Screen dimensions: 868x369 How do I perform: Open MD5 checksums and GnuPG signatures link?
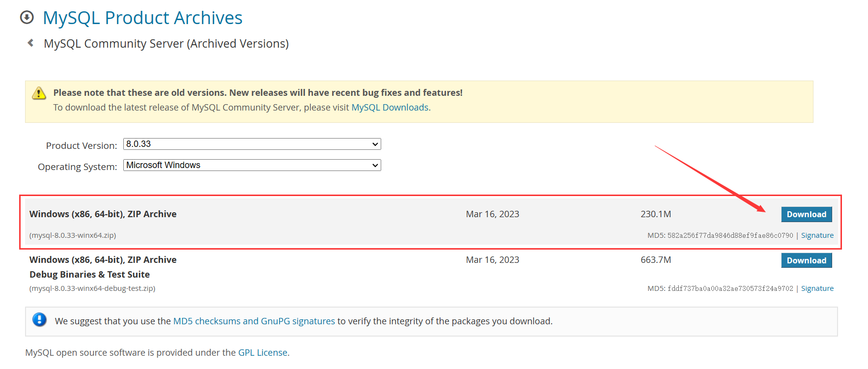pyautogui.click(x=254, y=321)
